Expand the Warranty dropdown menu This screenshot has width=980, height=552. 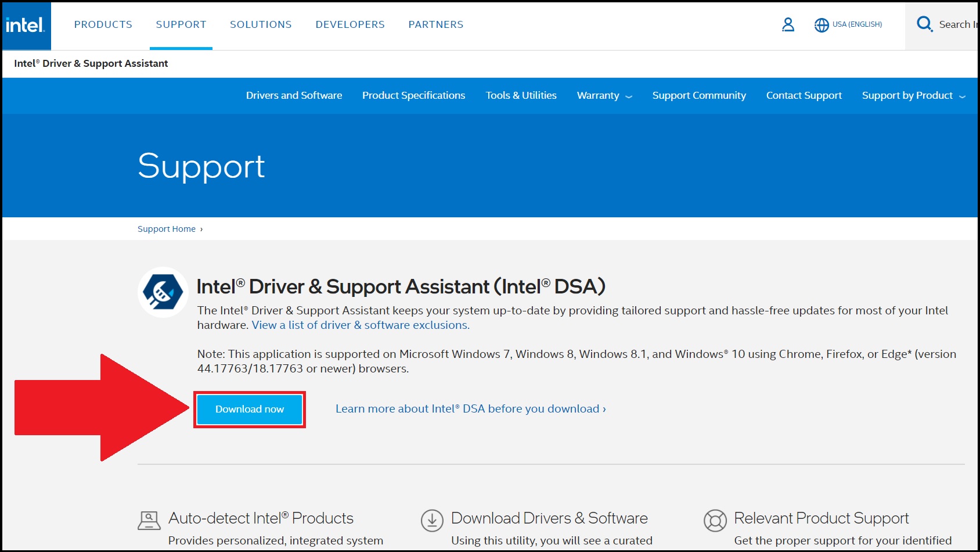604,96
